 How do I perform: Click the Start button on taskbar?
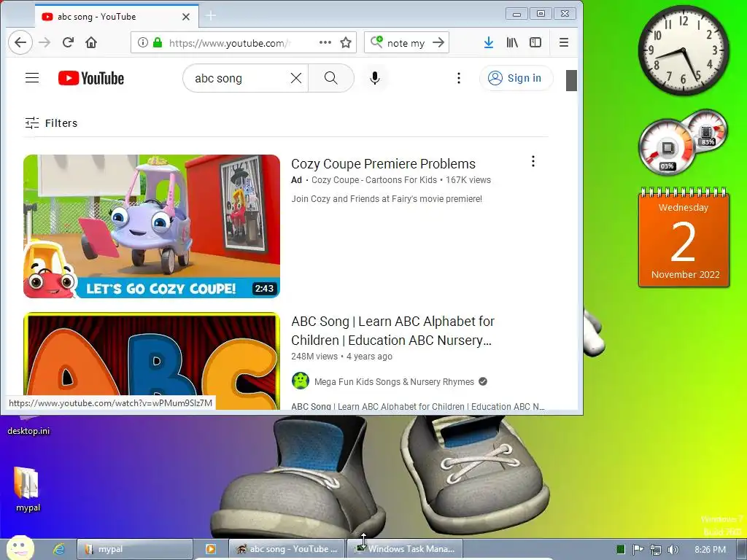click(20, 548)
